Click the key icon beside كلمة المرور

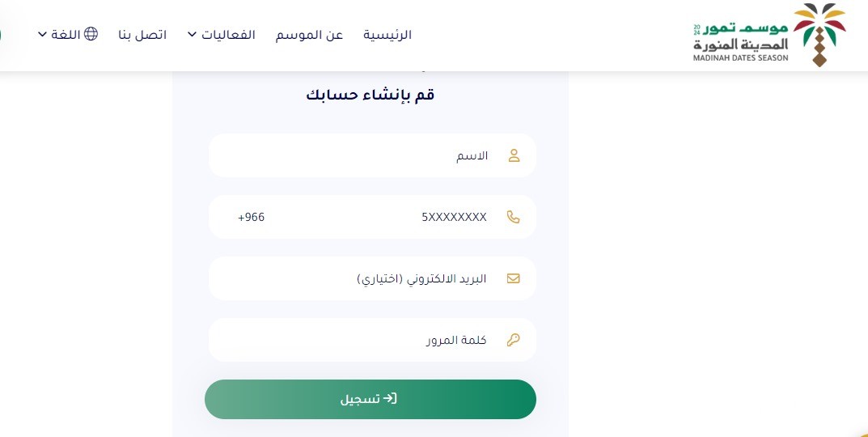513,340
